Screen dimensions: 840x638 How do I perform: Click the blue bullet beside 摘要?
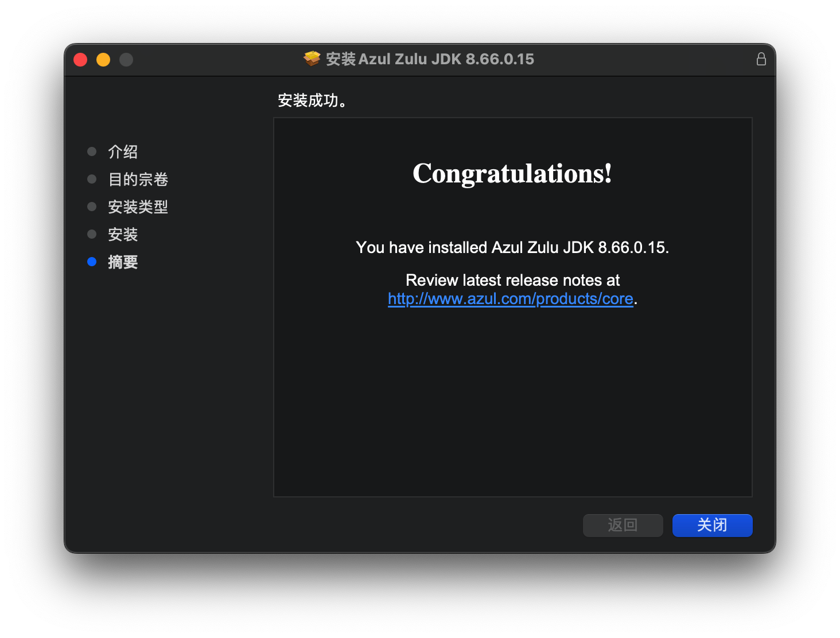pos(92,261)
